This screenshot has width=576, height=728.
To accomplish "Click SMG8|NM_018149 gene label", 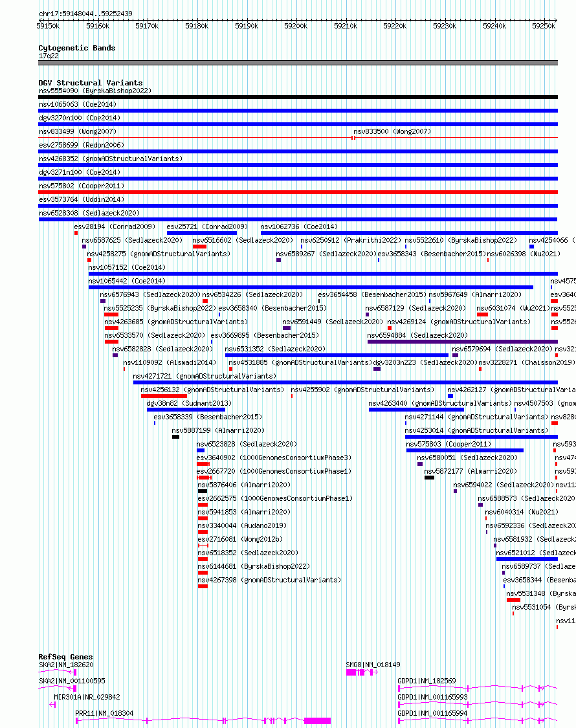I will point(373,665).
